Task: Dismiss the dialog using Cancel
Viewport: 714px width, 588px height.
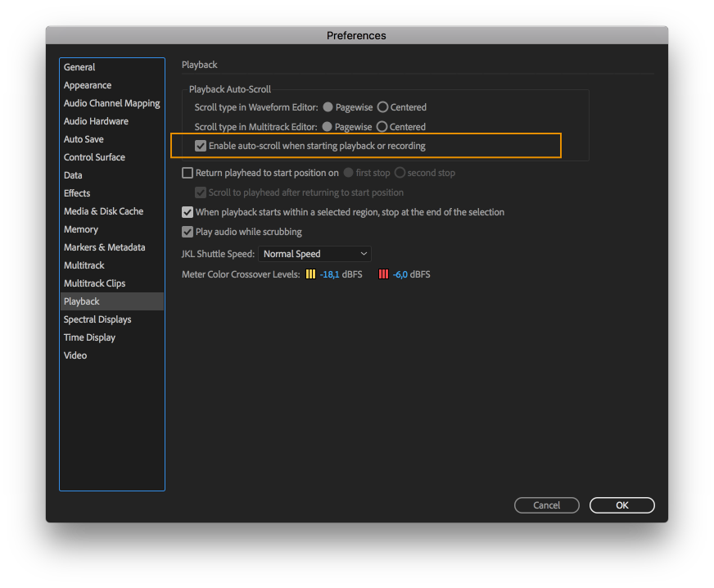Action: tap(546, 505)
